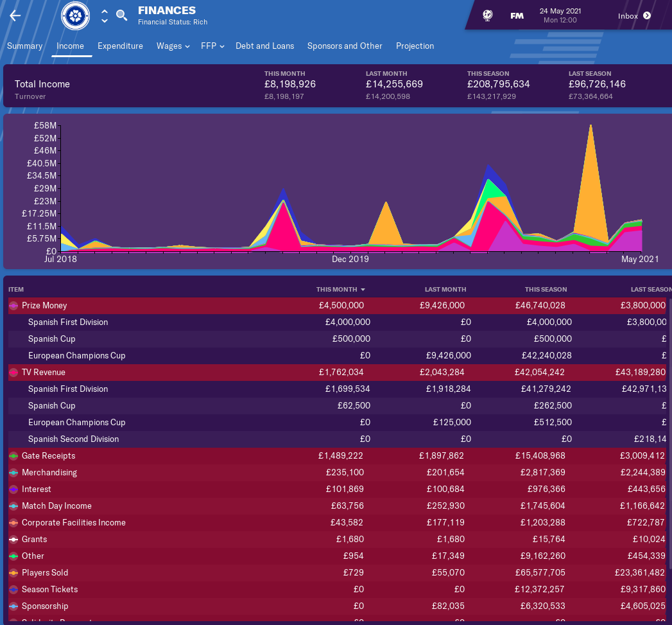672x625 pixels.
Task: Toggle TV Revenue graph line icon
Action: [13, 373]
